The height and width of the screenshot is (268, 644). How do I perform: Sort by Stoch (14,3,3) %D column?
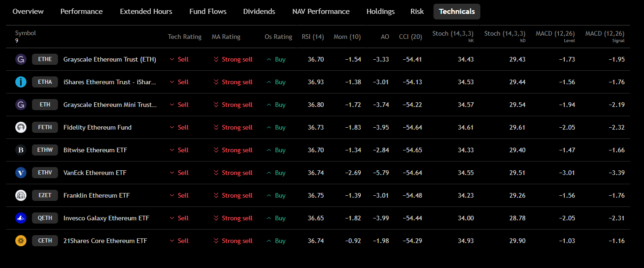pyautogui.click(x=505, y=36)
